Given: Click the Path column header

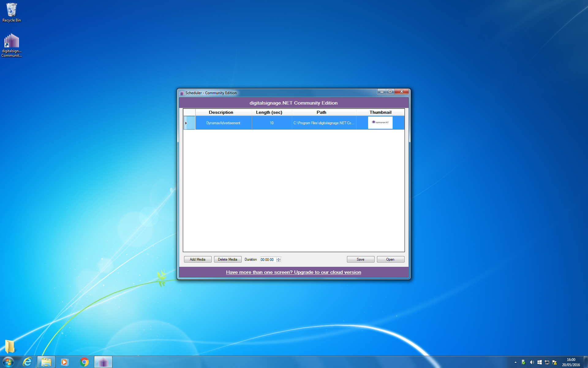Looking at the screenshot, I should pos(324,112).
